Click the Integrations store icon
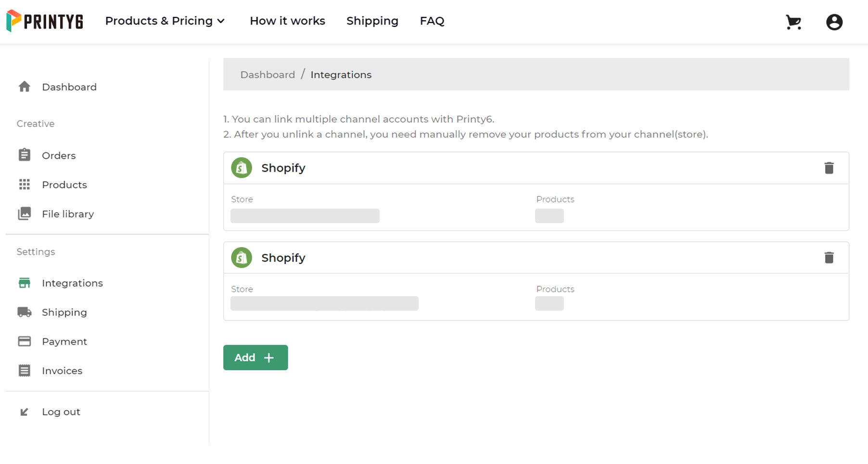Screen dimensions: 868x464 [25, 283]
